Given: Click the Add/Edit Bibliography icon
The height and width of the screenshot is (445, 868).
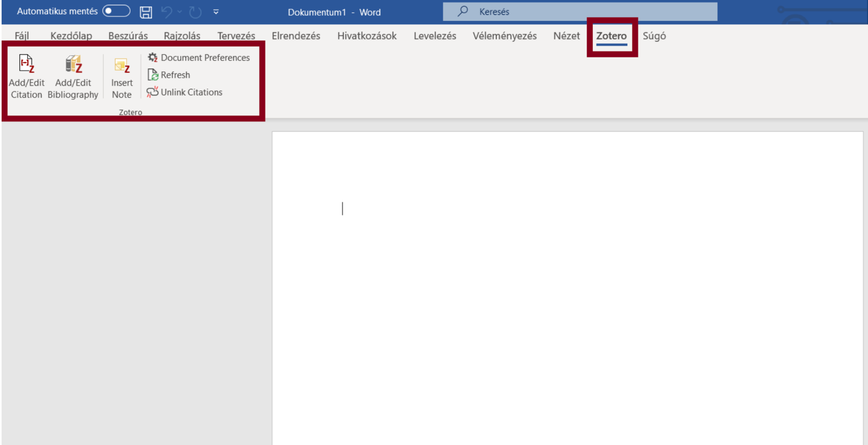Looking at the screenshot, I should (73, 64).
